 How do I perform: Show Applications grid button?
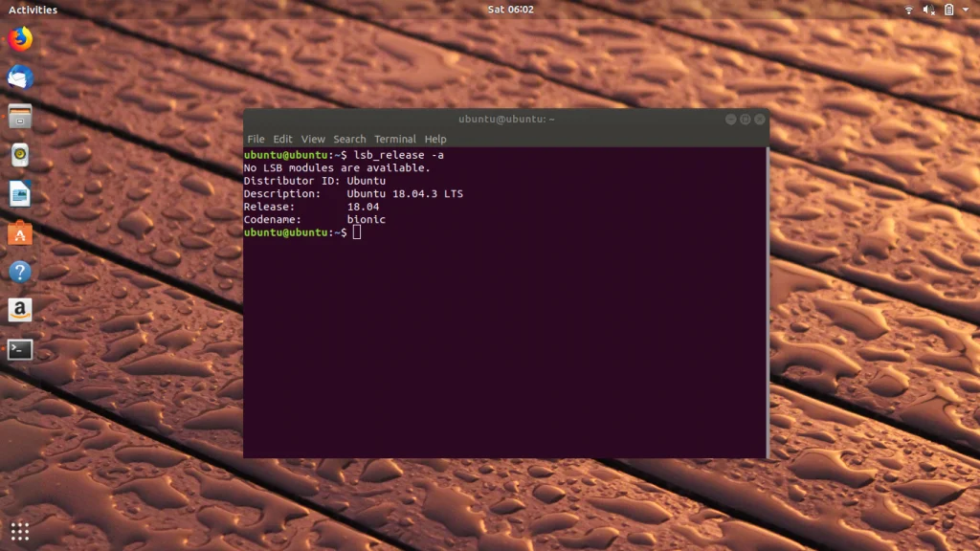(x=20, y=531)
